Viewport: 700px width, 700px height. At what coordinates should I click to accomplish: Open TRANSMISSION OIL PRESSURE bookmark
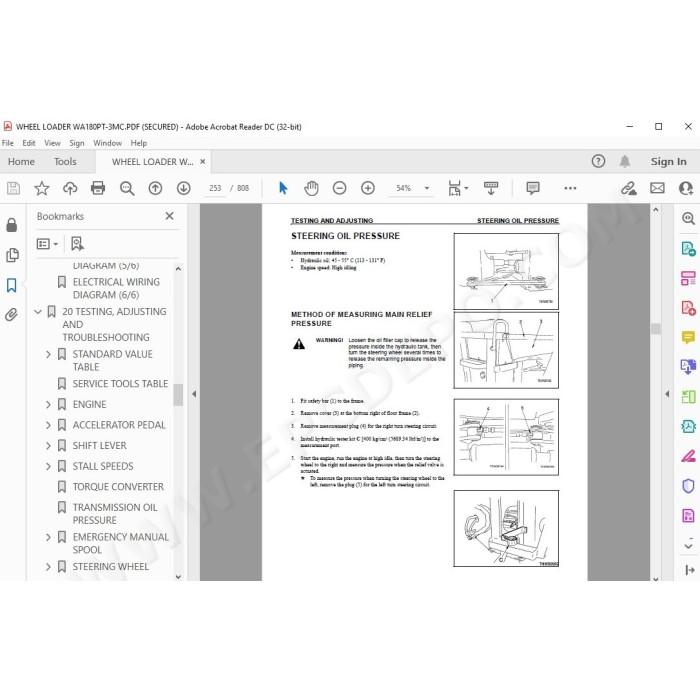tap(115, 514)
